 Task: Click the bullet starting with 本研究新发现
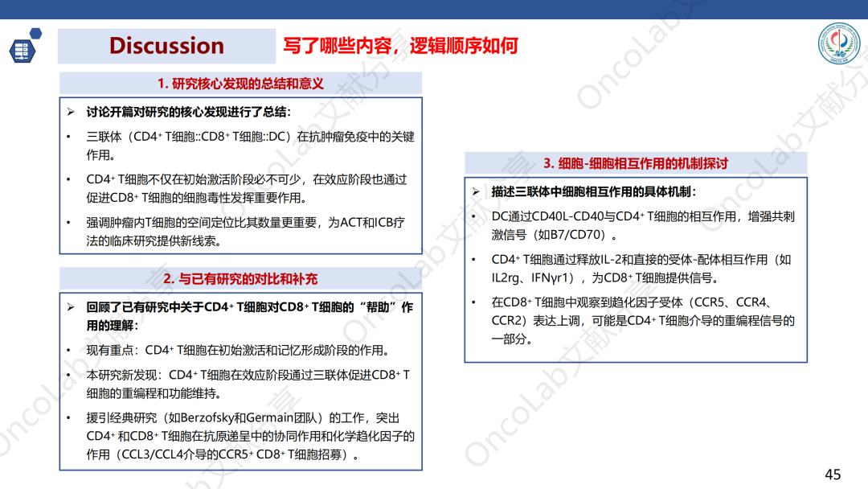tap(248, 384)
